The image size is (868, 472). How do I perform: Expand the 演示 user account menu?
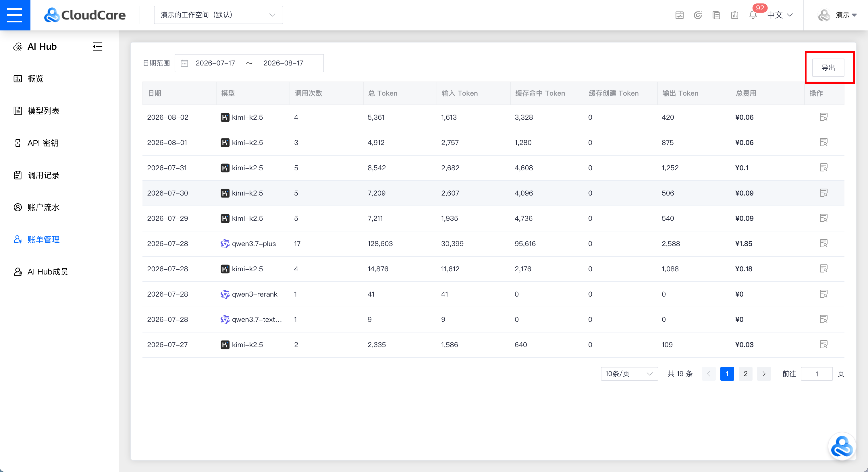[838, 15]
